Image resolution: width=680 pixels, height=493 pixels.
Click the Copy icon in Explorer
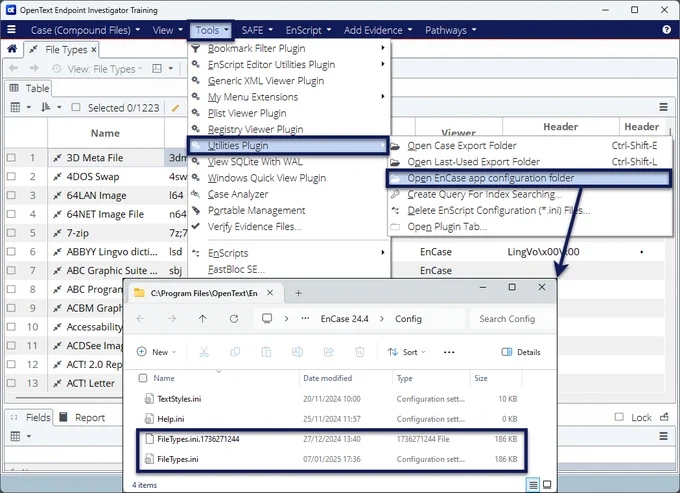pos(235,352)
